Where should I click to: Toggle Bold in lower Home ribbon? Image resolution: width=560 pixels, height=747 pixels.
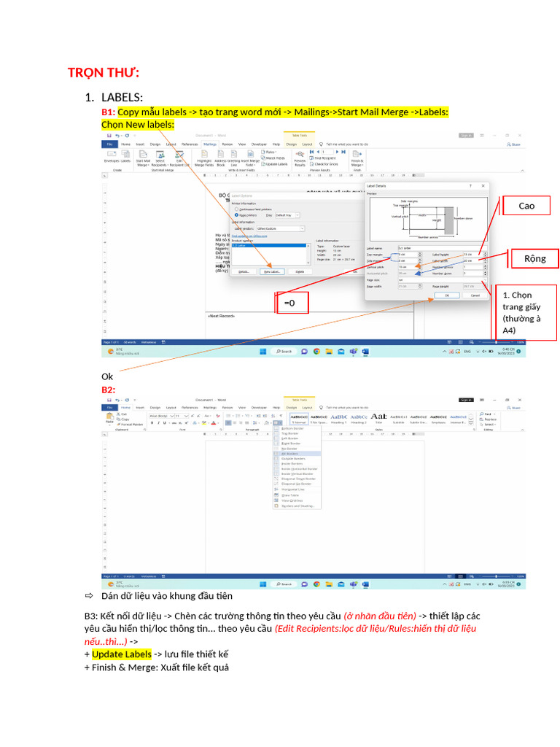click(x=152, y=422)
